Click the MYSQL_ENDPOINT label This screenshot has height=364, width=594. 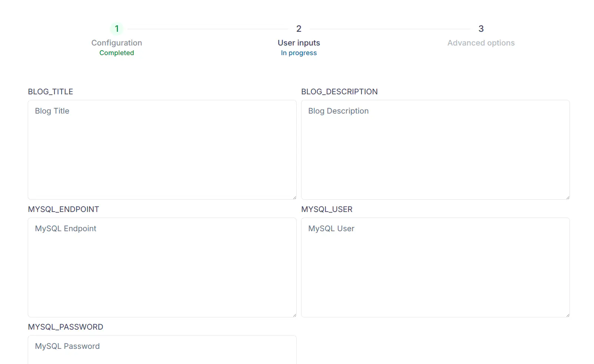[64, 209]
